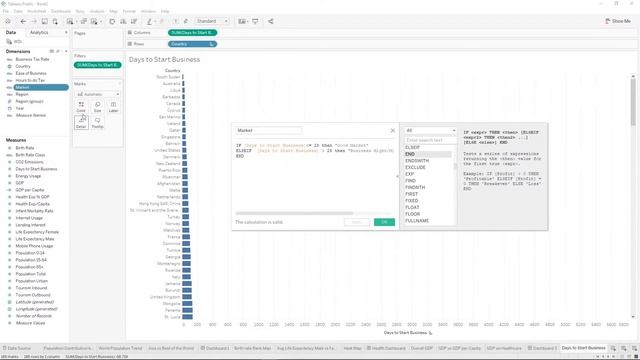Switch to the Analytics tab
The image size is (640, 360).
click(39, 32)
